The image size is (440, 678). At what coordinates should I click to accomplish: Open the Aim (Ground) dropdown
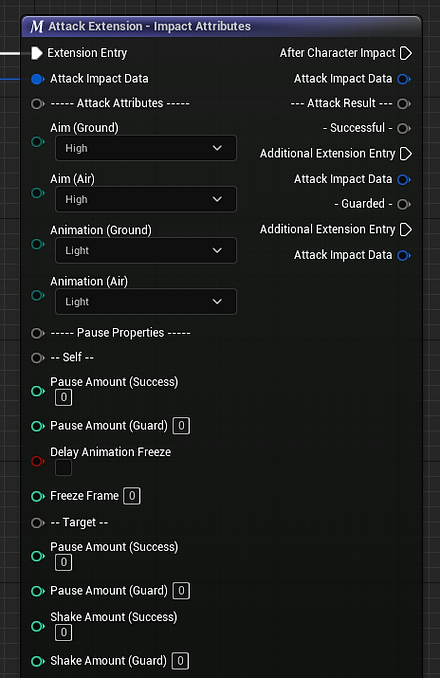pyautogui.click(x=146, y=148)
